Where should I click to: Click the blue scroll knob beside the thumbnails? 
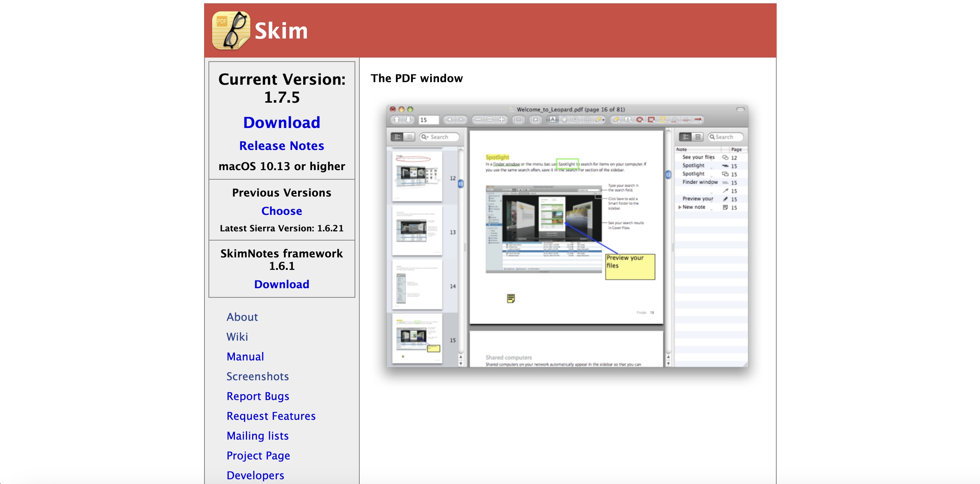pyautogui.click(x=461, y=184)
